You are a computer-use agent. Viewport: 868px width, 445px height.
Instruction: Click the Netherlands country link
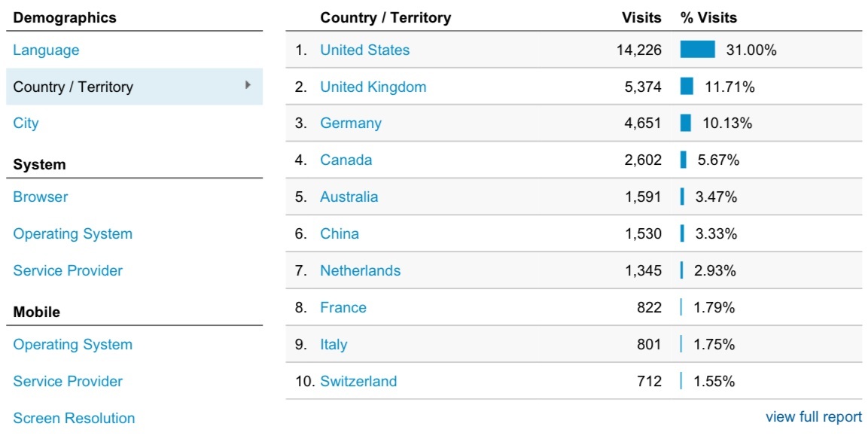coord(361,271)
